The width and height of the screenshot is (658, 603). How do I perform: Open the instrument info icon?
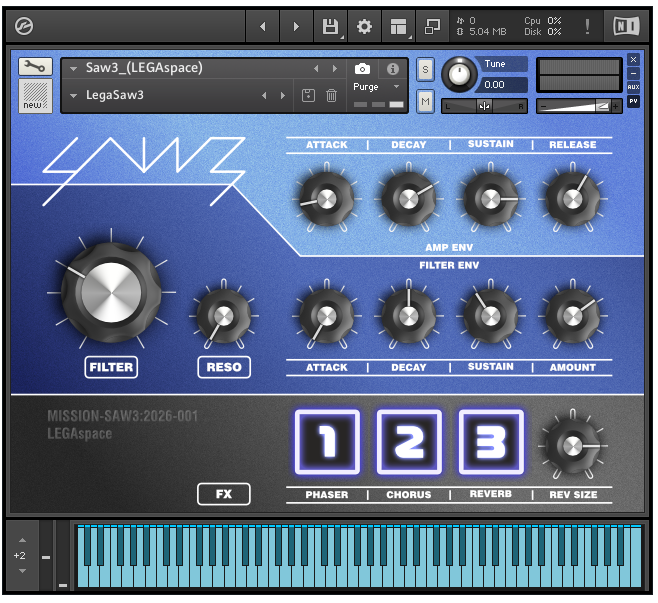393,69
